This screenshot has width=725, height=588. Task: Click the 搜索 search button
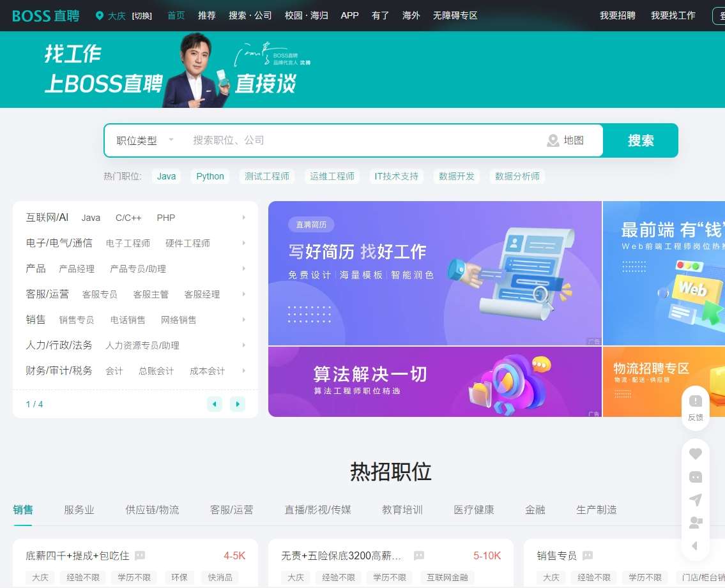(640, 140)
